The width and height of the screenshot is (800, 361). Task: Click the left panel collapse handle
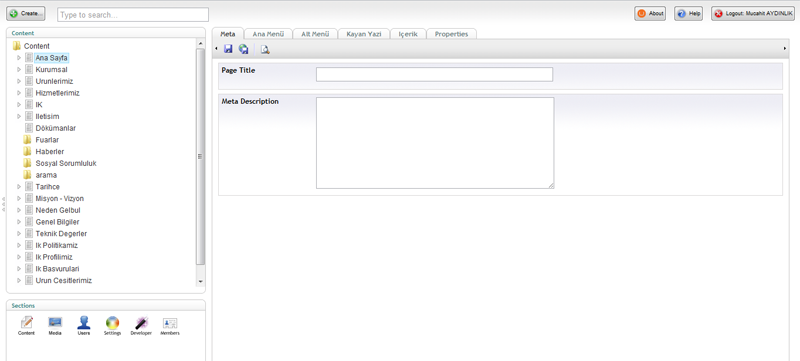(3, 204)
